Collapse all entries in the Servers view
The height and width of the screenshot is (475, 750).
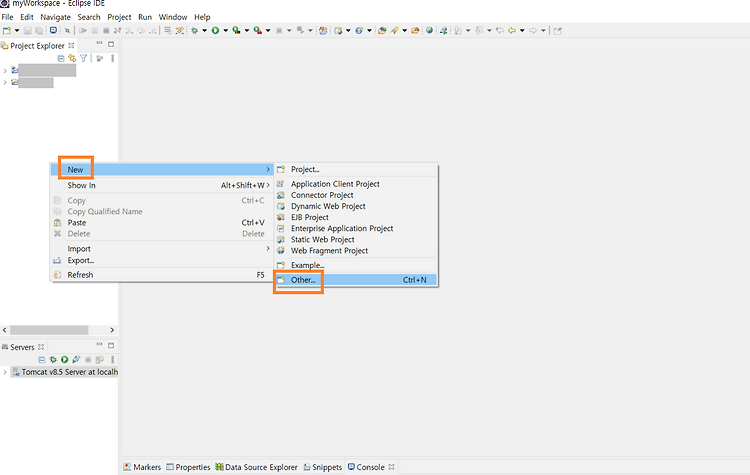click(x=42, y=360)
